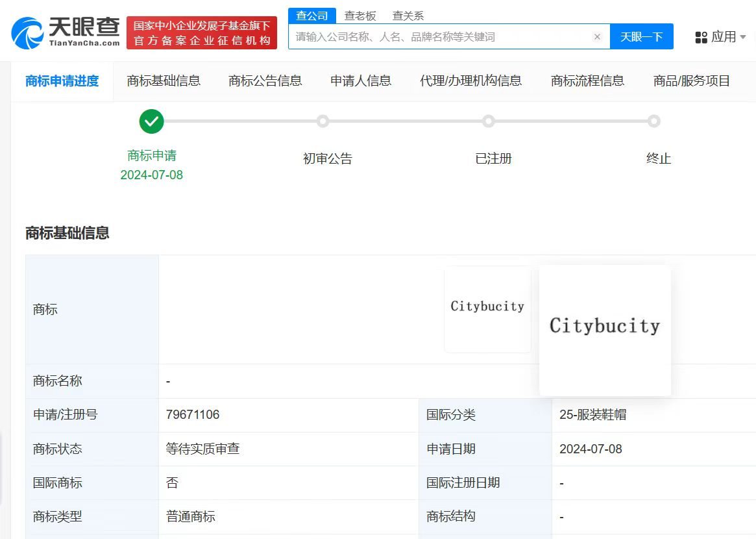Switch to the 查老板 search tab

361,15
